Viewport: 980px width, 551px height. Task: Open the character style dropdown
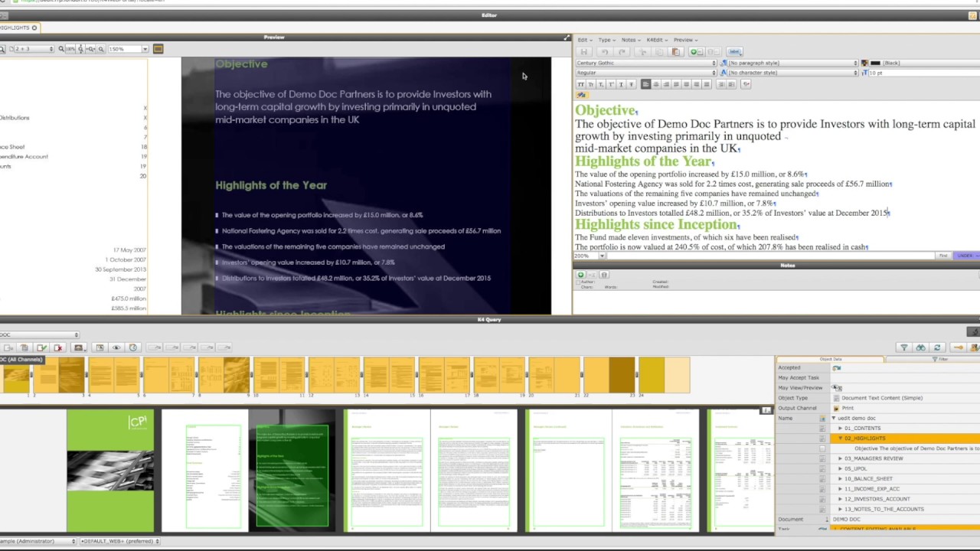792,73
